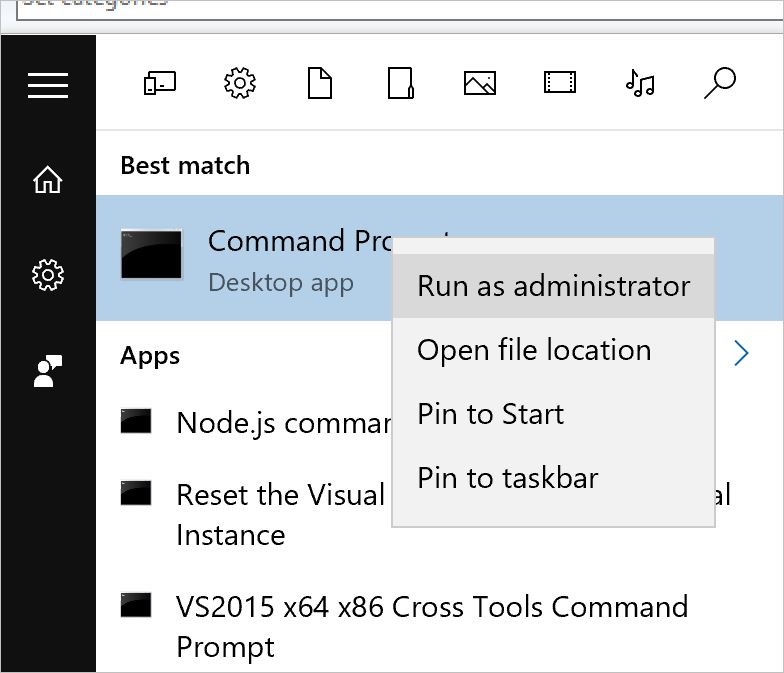
Task: Filter results by Folders icon
Action: [400, 83]
